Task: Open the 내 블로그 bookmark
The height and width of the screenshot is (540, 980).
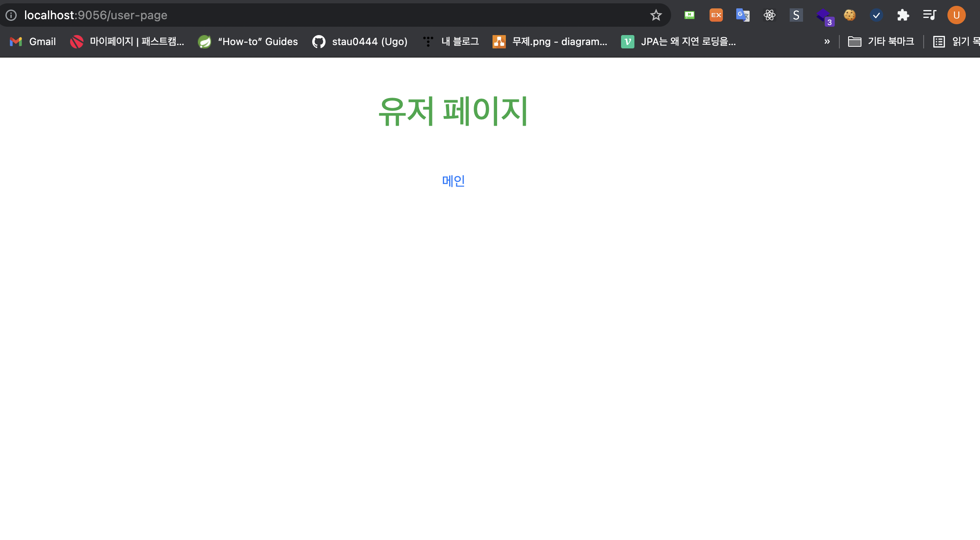Action: click(x=451, y=42)
